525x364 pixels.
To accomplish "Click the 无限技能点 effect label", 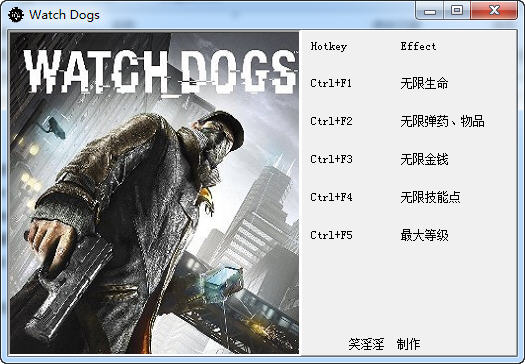I will click(x=430, y=197).
